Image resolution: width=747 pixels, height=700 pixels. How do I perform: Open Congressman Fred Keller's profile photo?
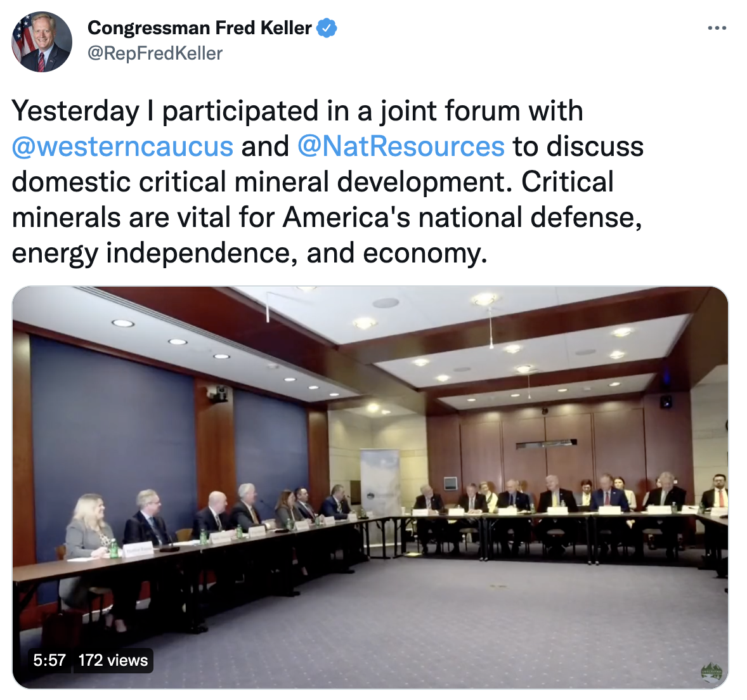[x=42, y=42]
